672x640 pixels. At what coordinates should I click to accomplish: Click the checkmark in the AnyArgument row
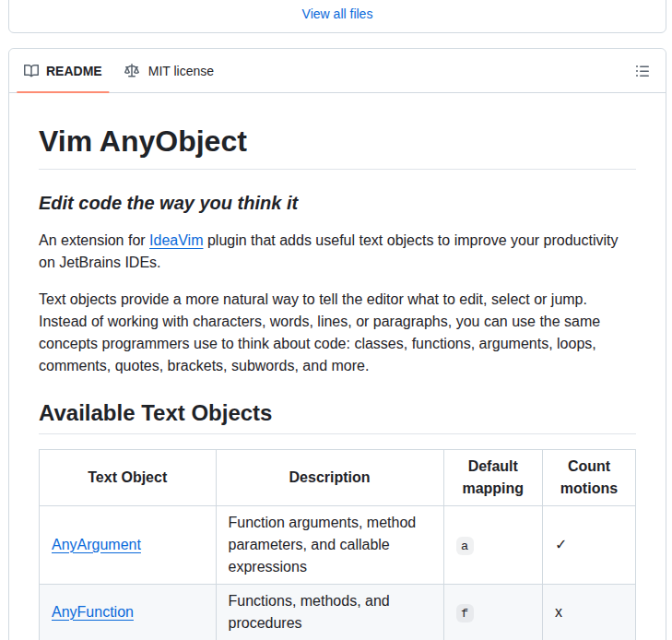[560, 544]
